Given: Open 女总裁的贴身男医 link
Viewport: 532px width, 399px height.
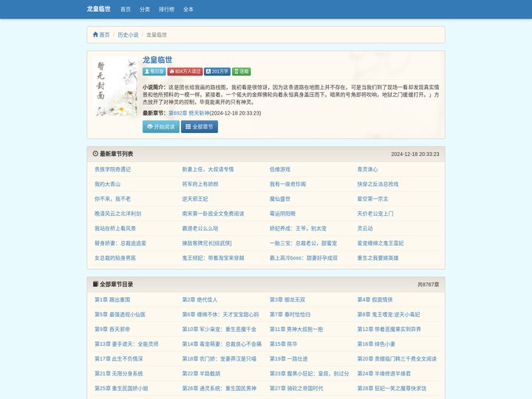Looking at the screenshot, I should (115, 258).
